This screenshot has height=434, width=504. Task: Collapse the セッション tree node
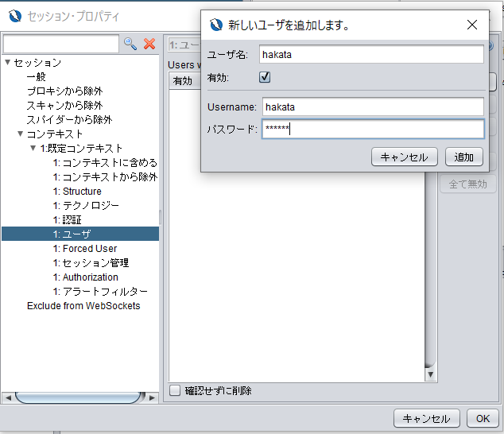point(8,62)
